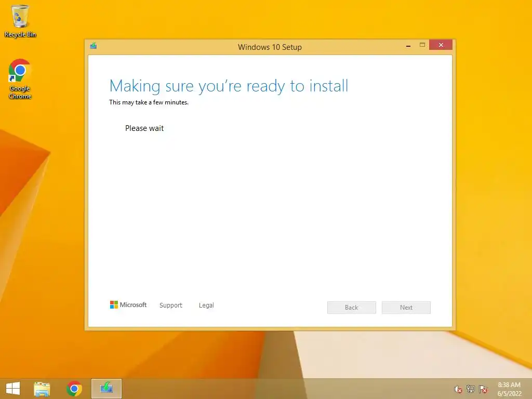Close the Windows 10 Setup window
This screenshot has width=532, height=399.
click(441, 45)
